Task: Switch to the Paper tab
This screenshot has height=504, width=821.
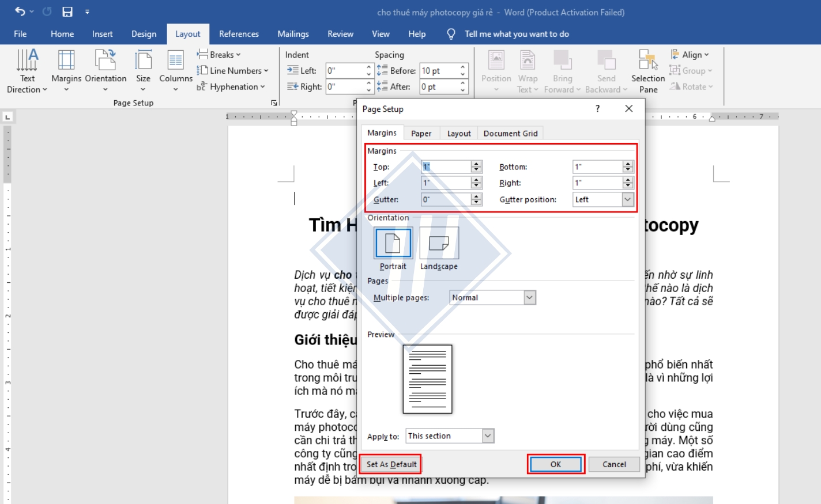Action: 421,133
